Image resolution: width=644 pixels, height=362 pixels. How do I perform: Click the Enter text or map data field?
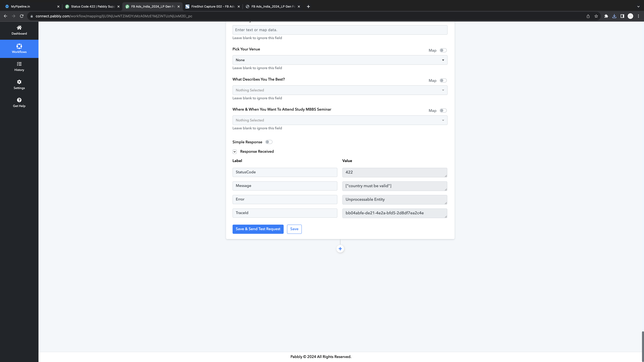coord(340,30)
